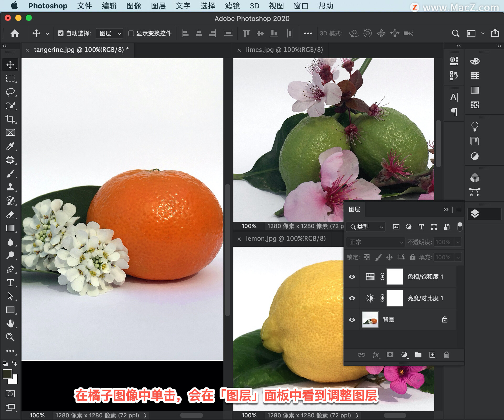The image size is (504, 420).
Task: Hide the 色相/饱和度 1 adjustment layer
Action: click(352, 277)
